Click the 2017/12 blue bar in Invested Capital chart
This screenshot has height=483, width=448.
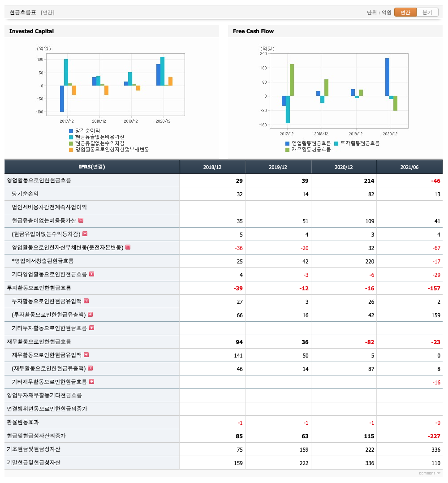[x=62, y=99]
